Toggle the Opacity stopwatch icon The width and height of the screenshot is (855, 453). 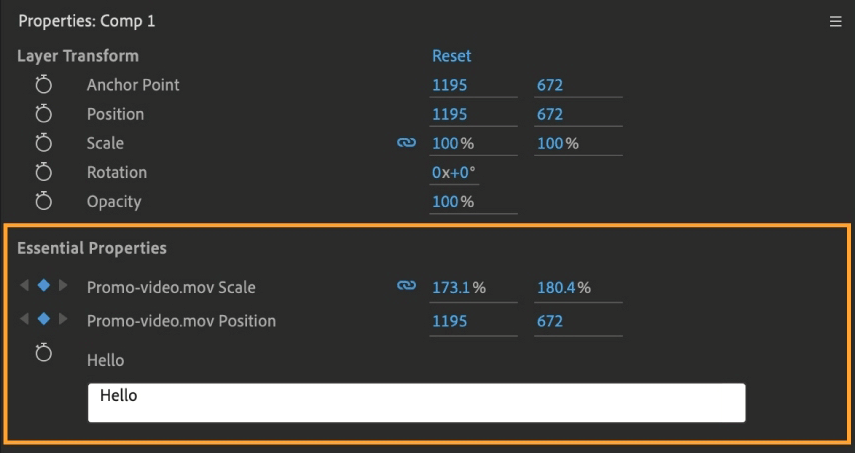43,201
